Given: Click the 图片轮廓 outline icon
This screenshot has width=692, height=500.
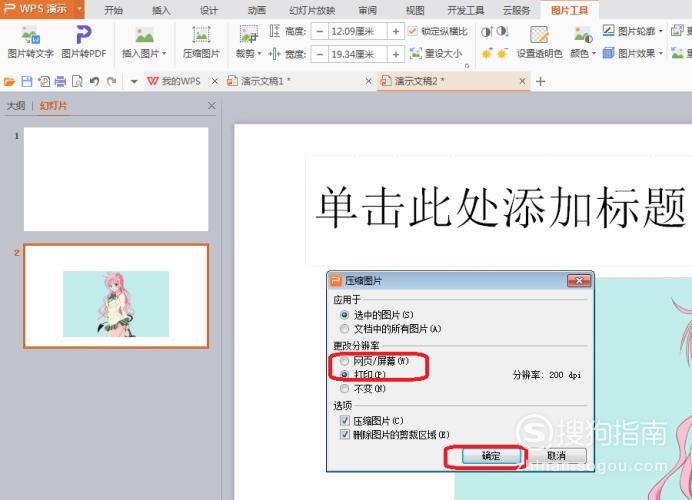Looking at the screenshot, I should (609, 31).
